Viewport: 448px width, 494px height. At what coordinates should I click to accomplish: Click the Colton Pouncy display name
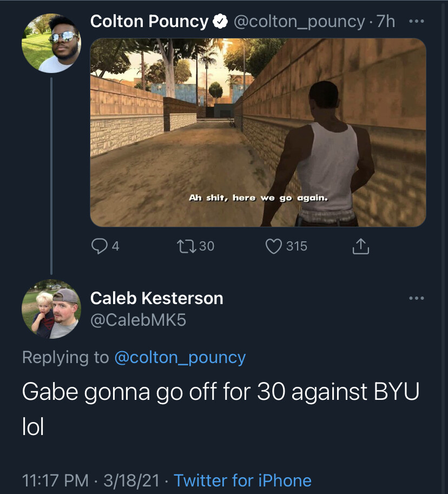coord(149,22)
